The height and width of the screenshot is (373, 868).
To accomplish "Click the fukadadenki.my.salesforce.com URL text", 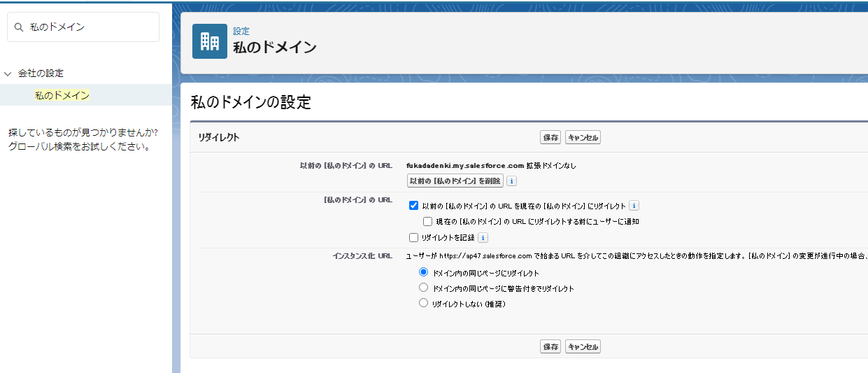I will pos(465,166).
